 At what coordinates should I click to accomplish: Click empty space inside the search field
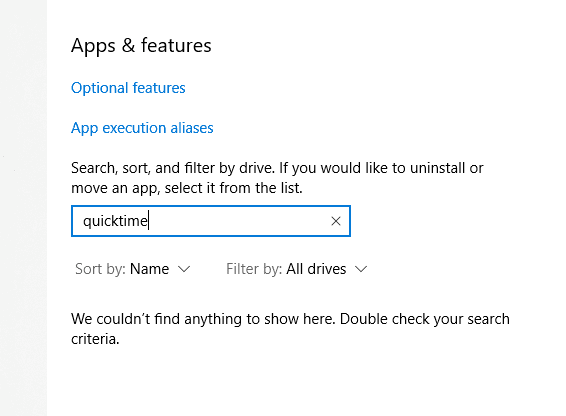[x=238, y=221]
